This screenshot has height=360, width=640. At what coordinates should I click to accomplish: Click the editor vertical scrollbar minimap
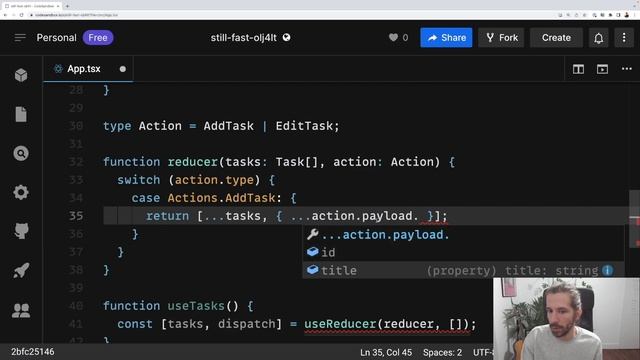[x=634, y=218]
